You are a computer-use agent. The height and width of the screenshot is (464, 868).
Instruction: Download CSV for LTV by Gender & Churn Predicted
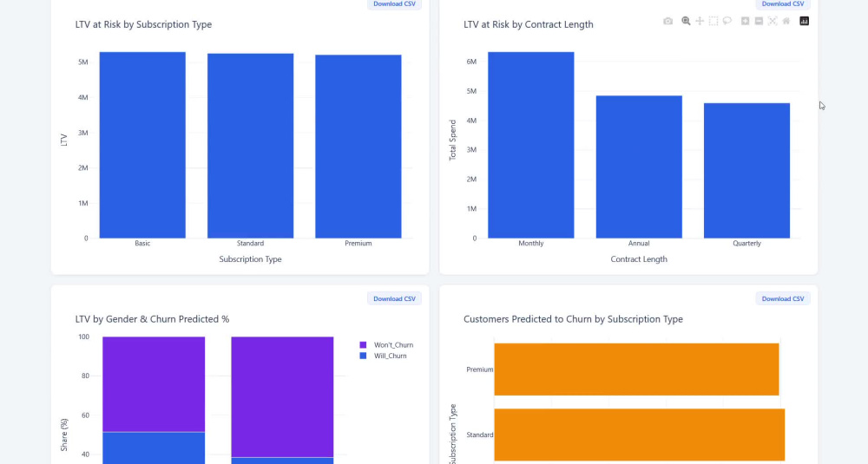pos(394,298)
